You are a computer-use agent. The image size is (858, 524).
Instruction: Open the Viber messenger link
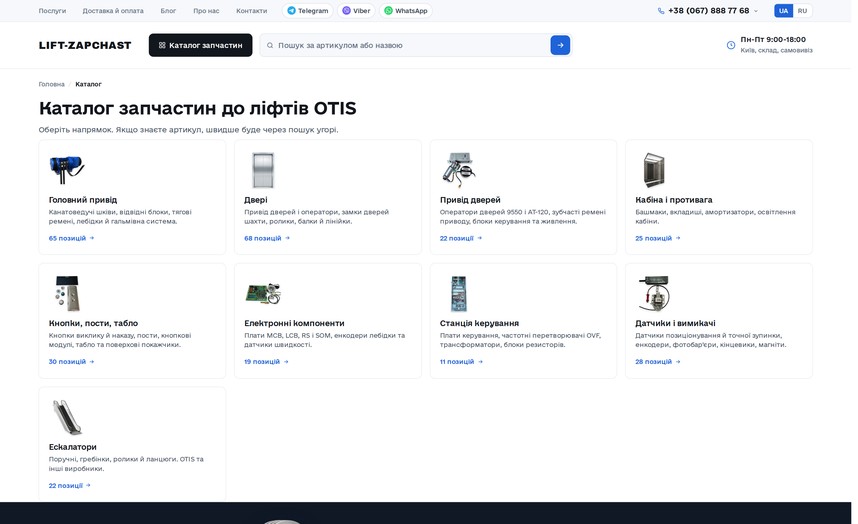tap(356, 10)
